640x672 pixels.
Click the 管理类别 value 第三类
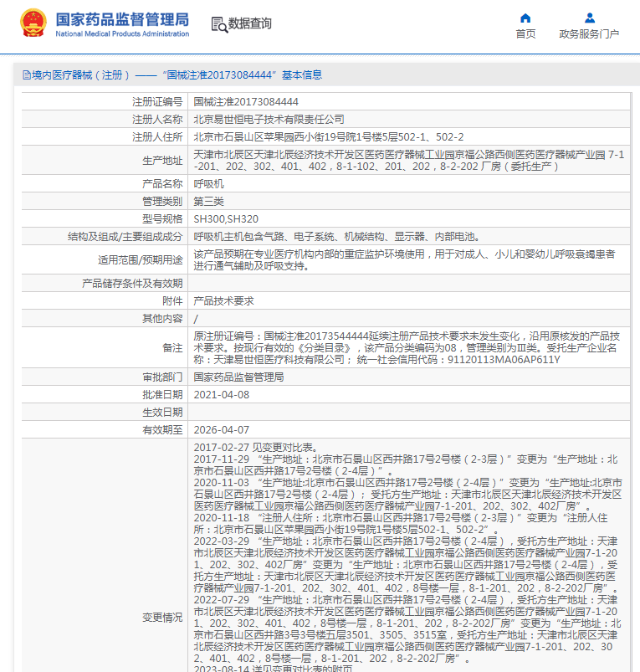click(x=208, y=202)
